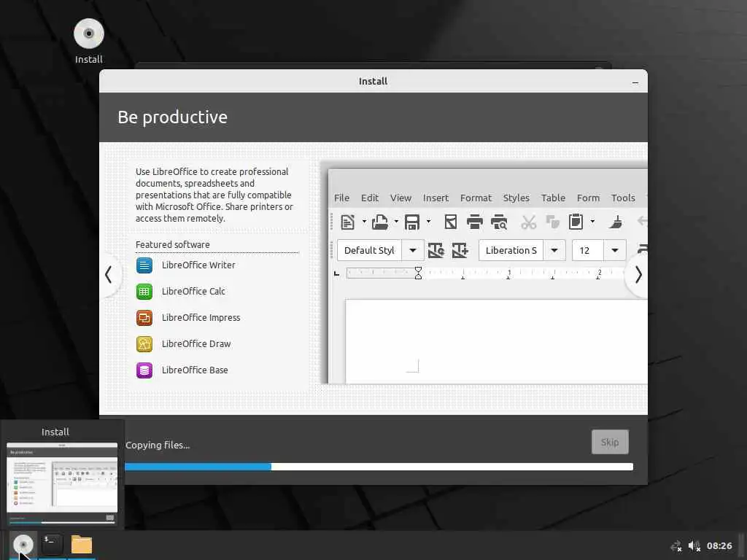
Task: Click the Cut scissors icon
Action: coord(528,222)
